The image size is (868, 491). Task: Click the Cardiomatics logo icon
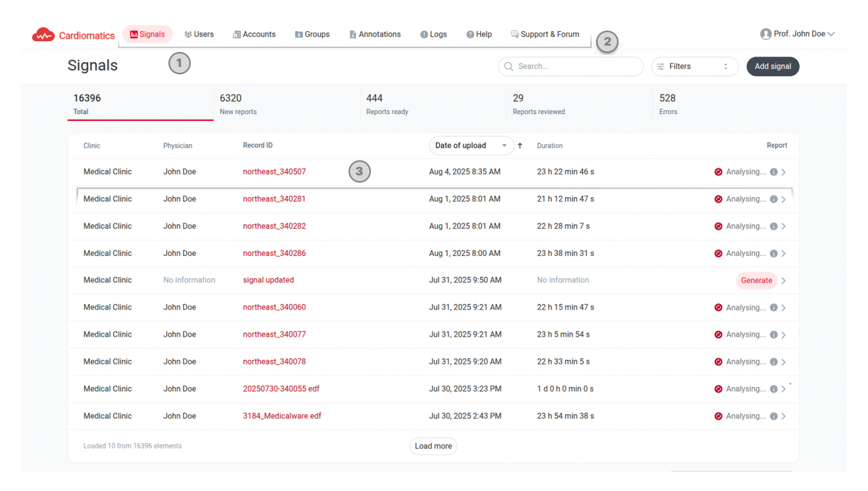43,35
